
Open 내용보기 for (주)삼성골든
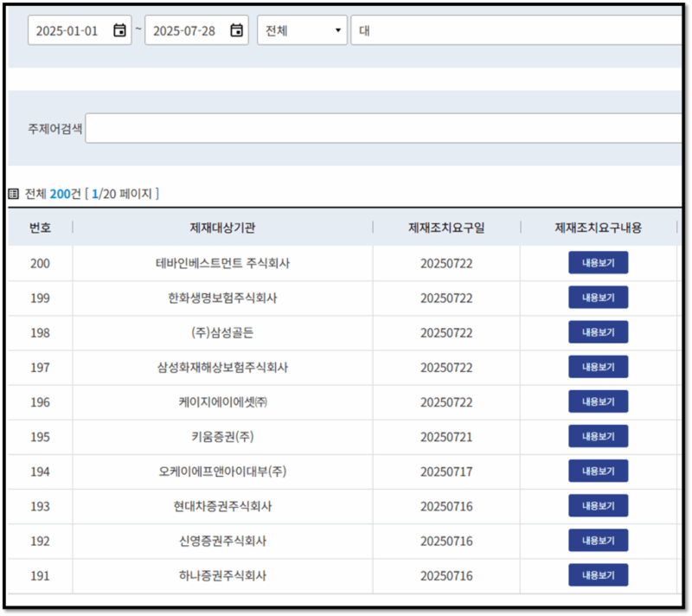click(598, 332)
